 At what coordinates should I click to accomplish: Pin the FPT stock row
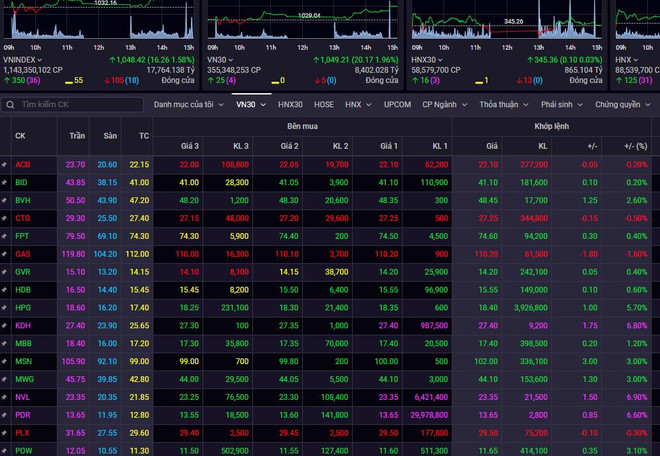(x=4, y=236)
